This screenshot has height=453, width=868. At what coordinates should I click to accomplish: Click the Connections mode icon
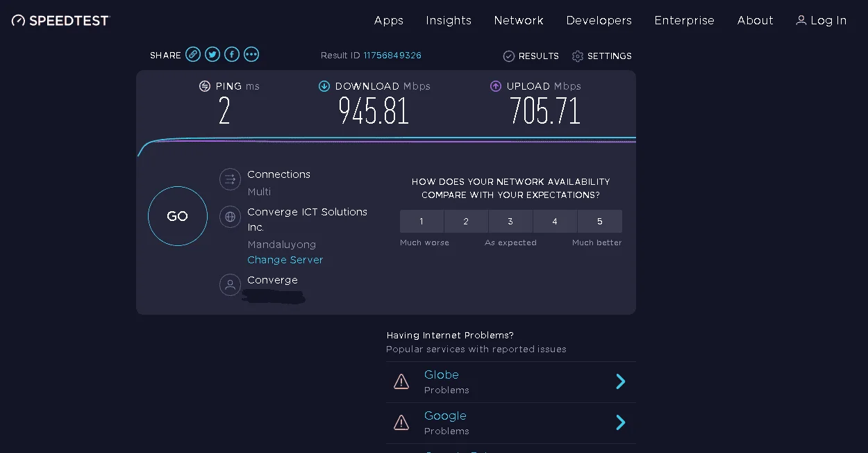231,179
